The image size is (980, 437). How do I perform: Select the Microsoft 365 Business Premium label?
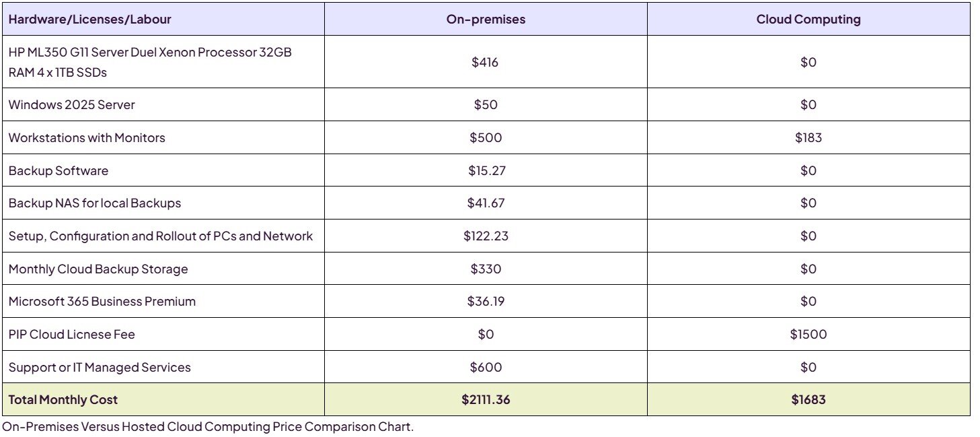tap(102, 302)
